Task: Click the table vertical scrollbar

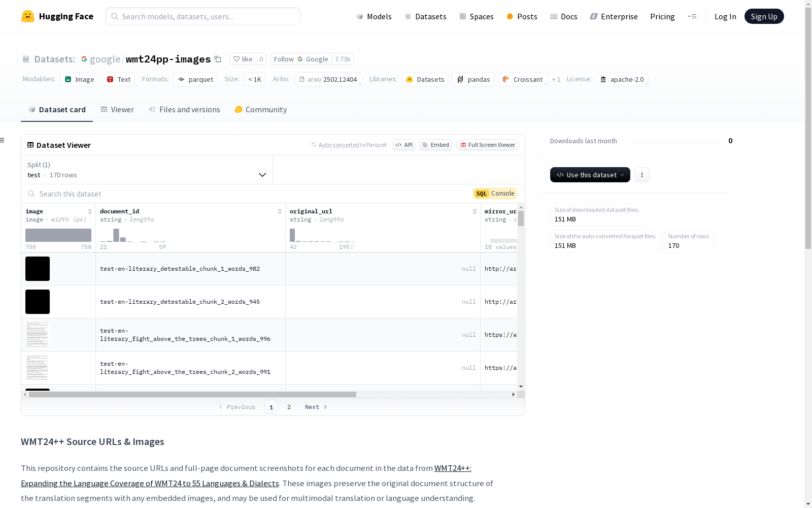Action: [x=521, y=218]
